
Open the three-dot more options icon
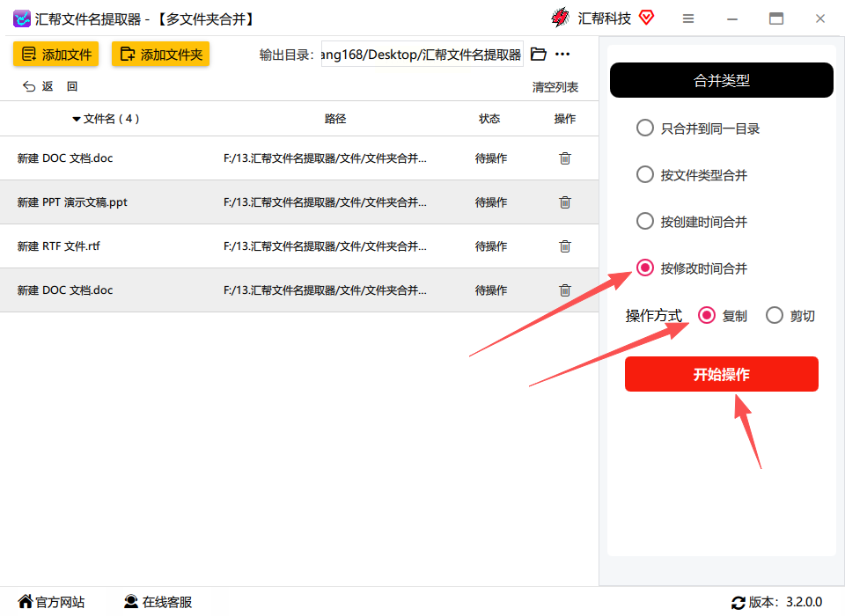(562, 54)
